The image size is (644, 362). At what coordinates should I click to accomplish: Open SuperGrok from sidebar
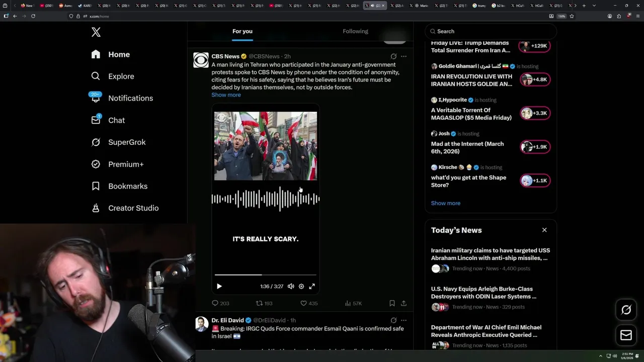(x=118, y=142)
